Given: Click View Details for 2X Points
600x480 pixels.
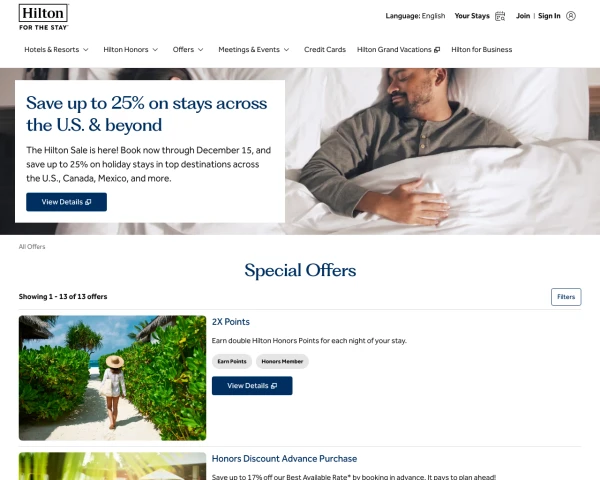Looking at the screenshot, I should [x=252, y=386].
